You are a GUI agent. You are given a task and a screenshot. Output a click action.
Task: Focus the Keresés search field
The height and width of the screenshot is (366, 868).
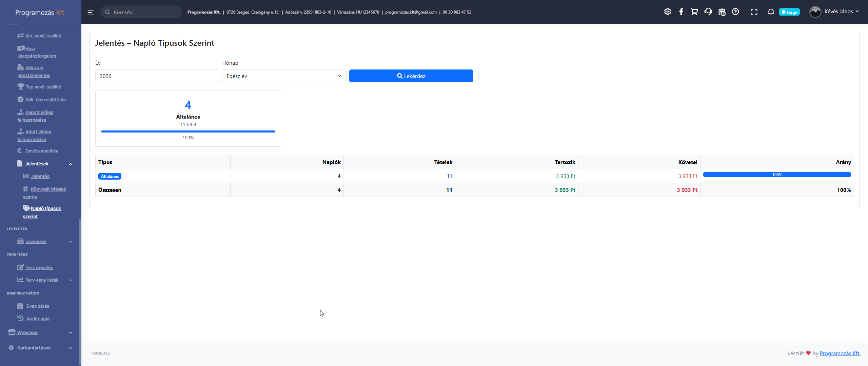point(141,12)
